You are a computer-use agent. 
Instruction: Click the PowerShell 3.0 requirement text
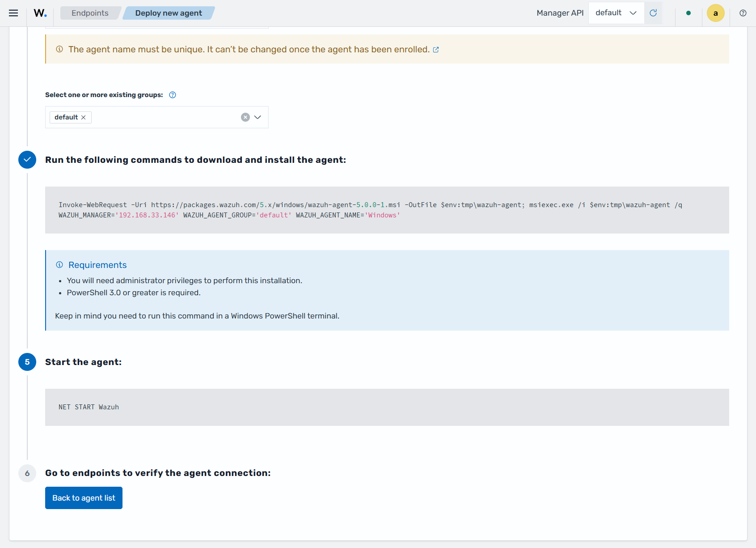134,293
